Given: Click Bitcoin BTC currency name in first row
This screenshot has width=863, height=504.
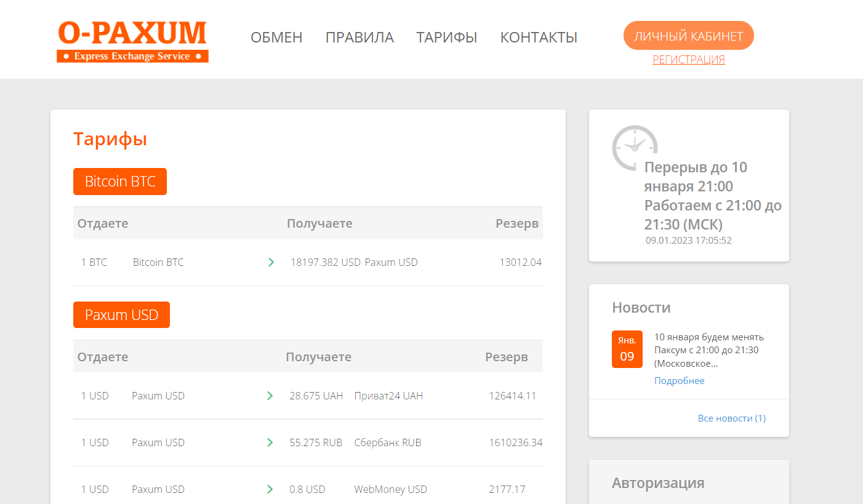Looking at the screenshot, I should pyautogui.click(x=158, y=262).
